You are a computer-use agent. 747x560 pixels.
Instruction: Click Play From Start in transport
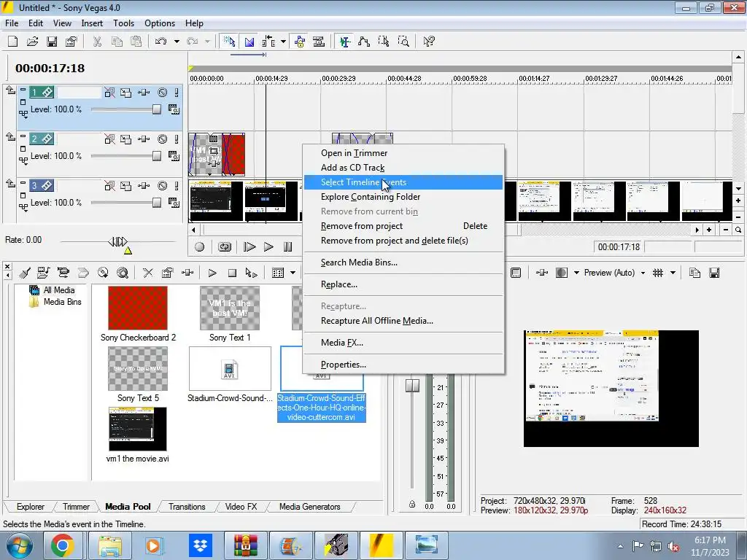click(x=249, y=246)
